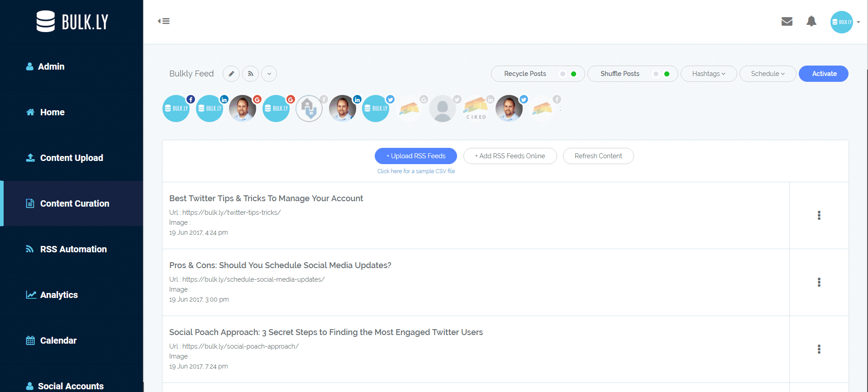Click the 'Bulkly Feed' heading text

pos(191,74)
